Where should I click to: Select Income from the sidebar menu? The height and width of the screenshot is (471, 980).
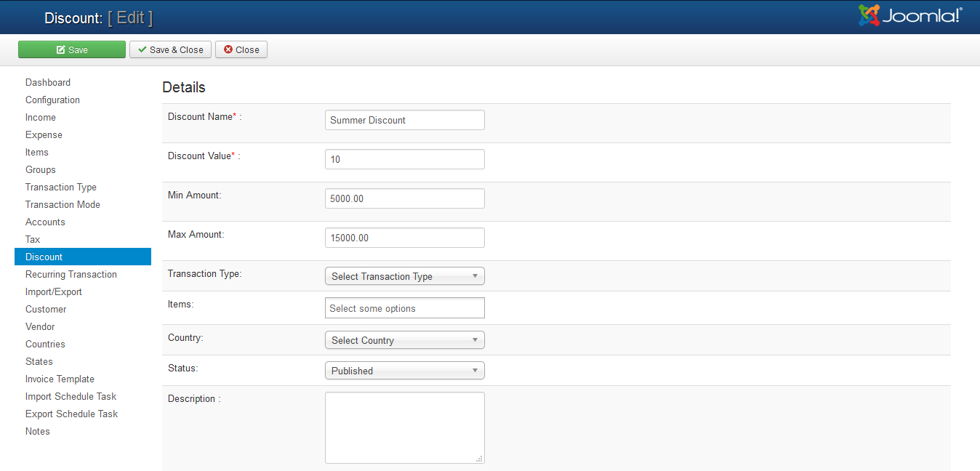pos(41,118)
